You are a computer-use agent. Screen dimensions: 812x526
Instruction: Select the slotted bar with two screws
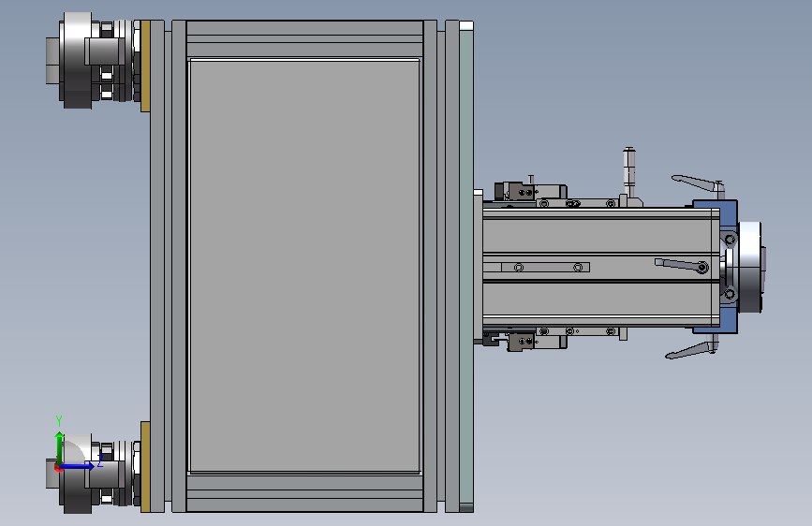point(545,267)
